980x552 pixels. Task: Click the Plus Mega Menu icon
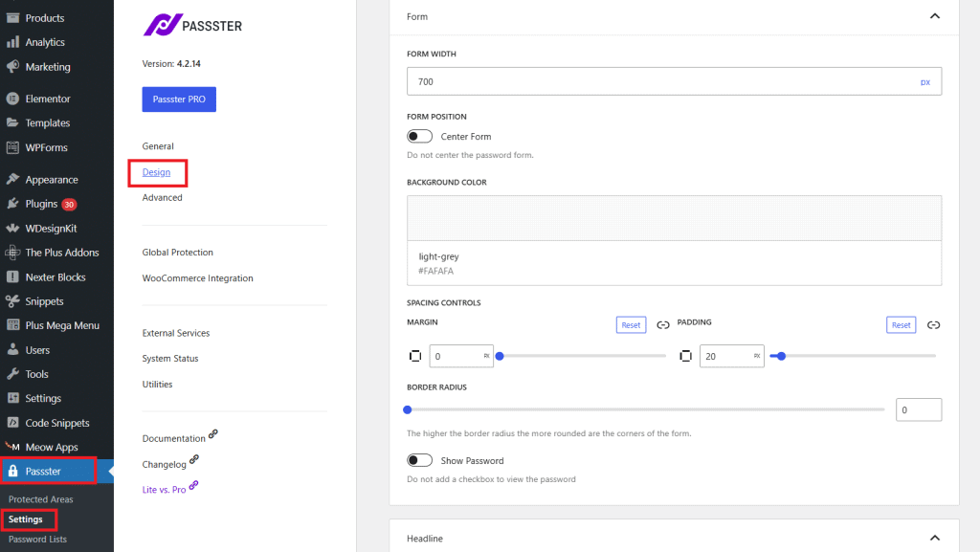(x=12, y=325)
